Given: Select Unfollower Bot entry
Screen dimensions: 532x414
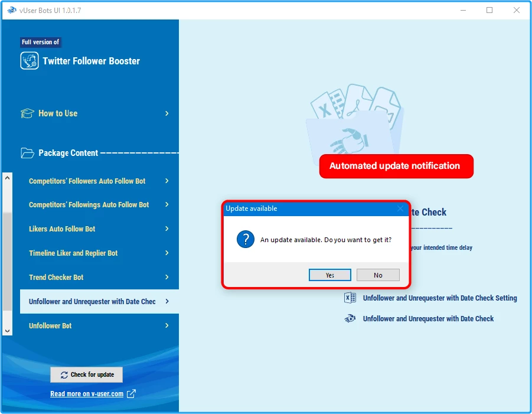Looking at the screenshot, I should 50,326.
